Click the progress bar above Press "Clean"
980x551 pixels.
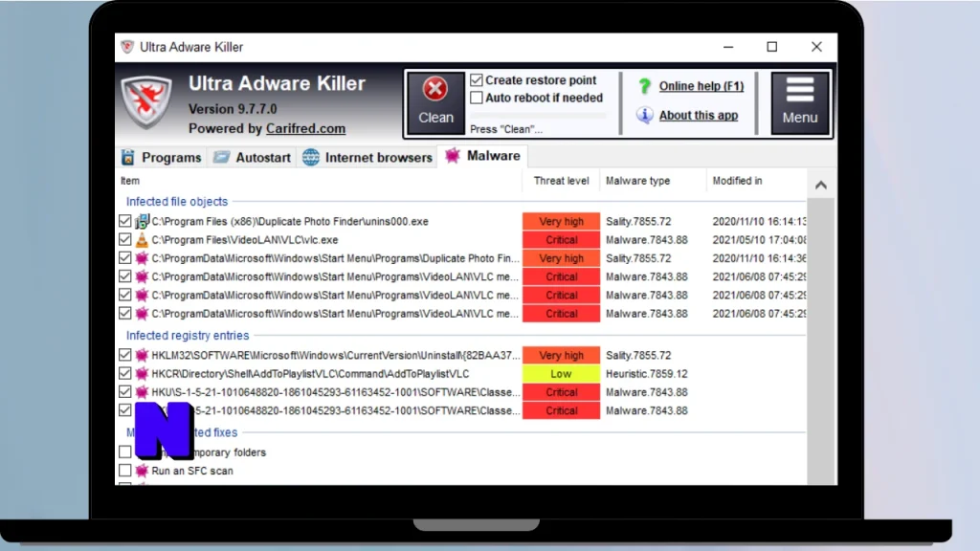538,116
